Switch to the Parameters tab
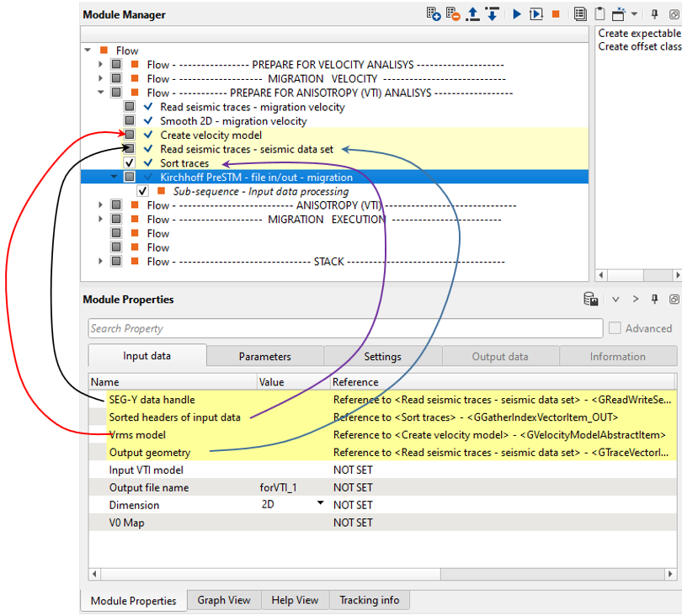Viewport: 682px width, 616px height. [264, 356]
